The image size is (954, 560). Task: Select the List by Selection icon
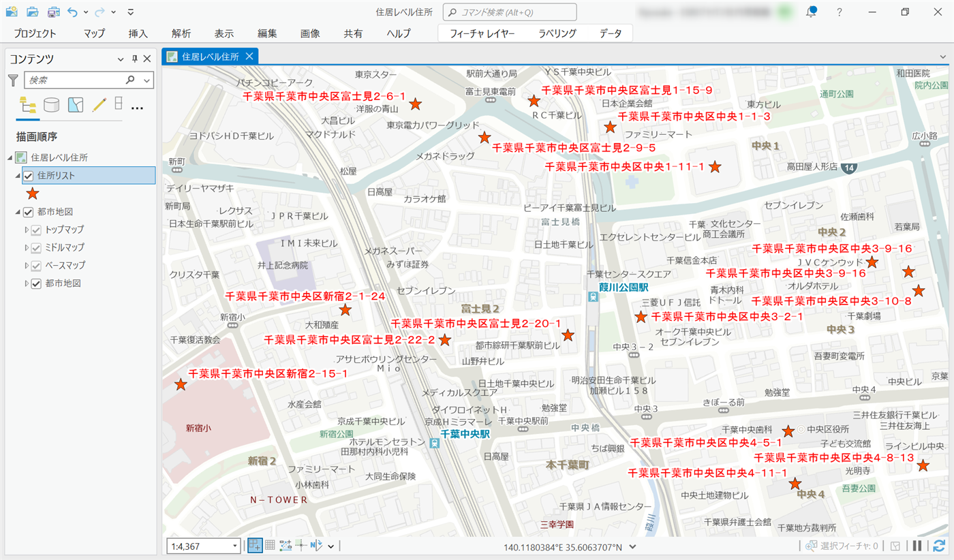(x=76, y=105)
